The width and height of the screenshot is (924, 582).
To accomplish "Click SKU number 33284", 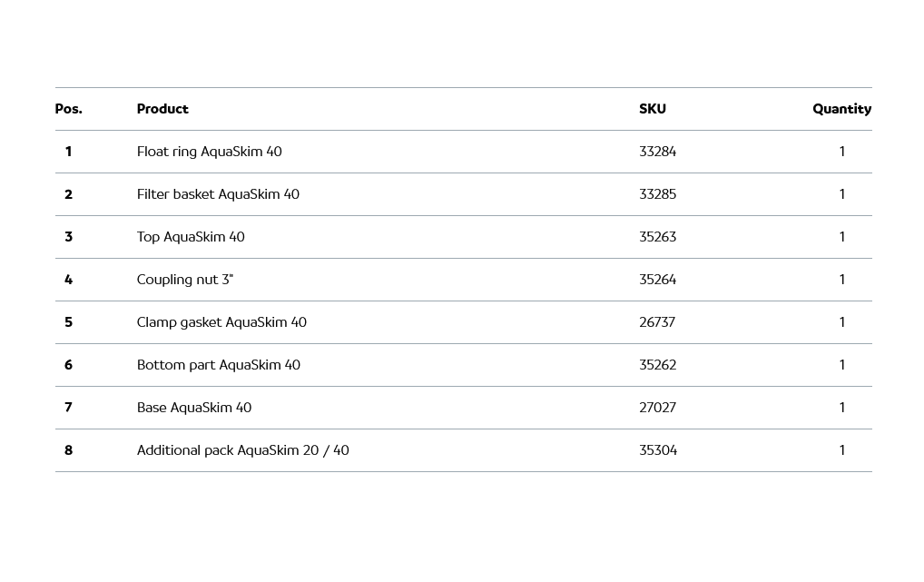I will pos(657,152).
